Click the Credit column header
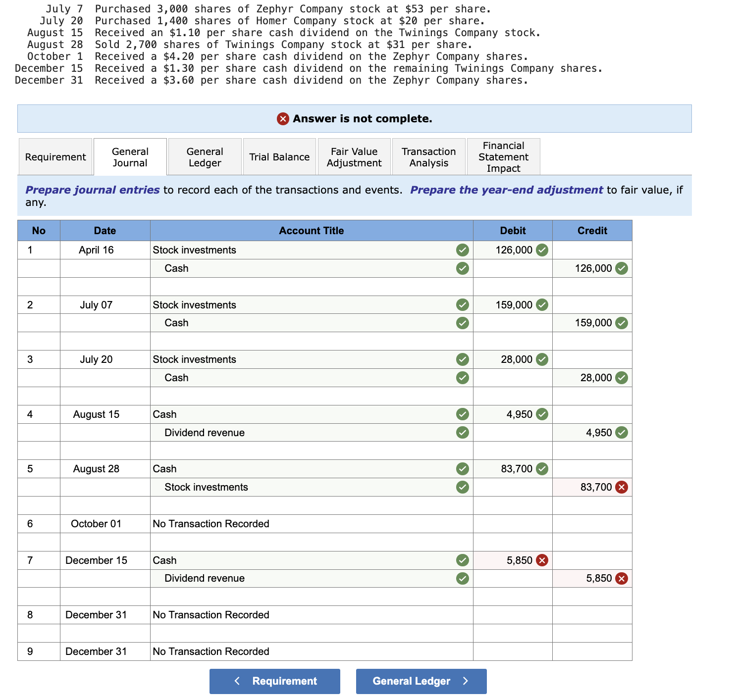The width and height of the screenshot is (736, 700). click(x=592, y=231)
